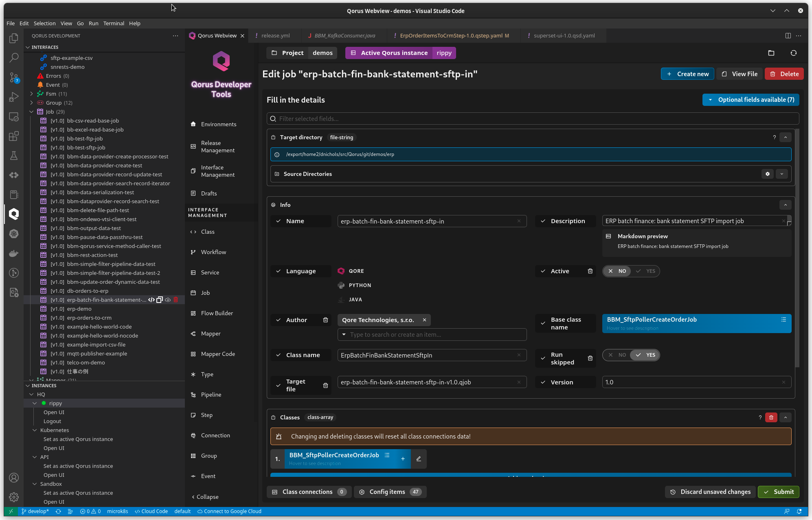Open Qorus Development panel more actions
812x520 pixels.
pyautogui.click(x=176, y=36)
